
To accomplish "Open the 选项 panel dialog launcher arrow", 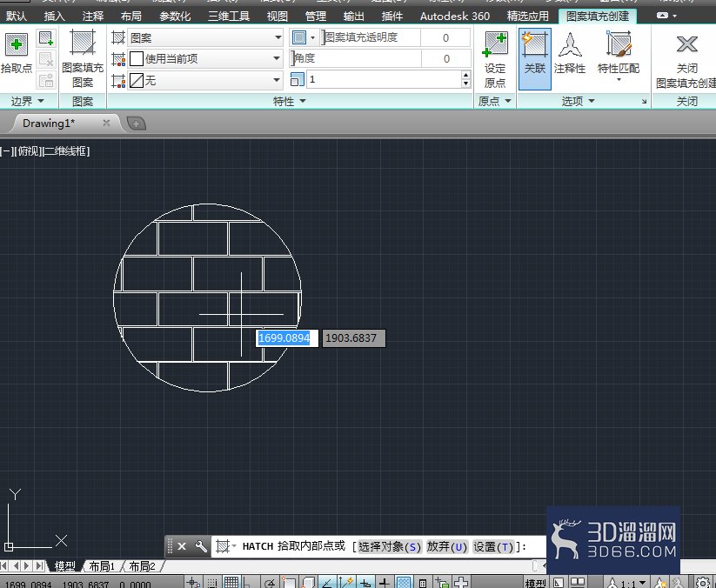I will coord(644,102).
